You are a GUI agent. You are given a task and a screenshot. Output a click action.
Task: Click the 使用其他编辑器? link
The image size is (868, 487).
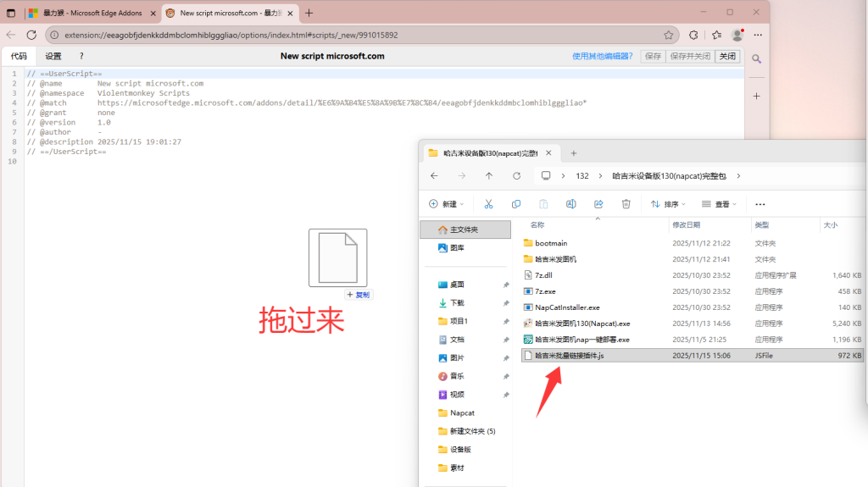pos(603,56)
